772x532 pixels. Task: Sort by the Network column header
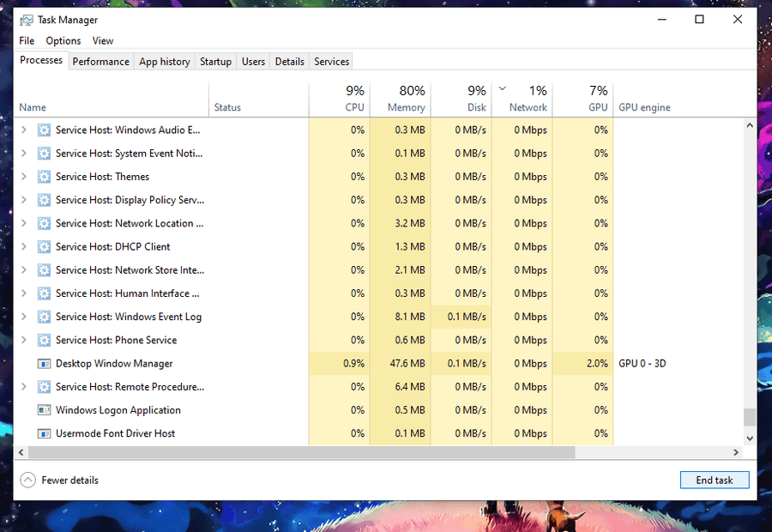[522, 100]
